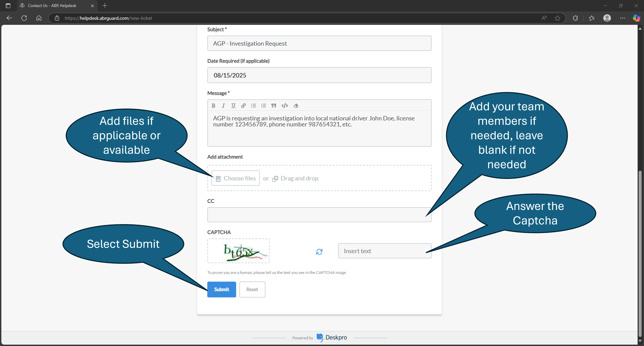Screen dimensions: 644x346
Task: Click the CAPTCHA image
Action: pyautogui.click(x=239, y=251)
